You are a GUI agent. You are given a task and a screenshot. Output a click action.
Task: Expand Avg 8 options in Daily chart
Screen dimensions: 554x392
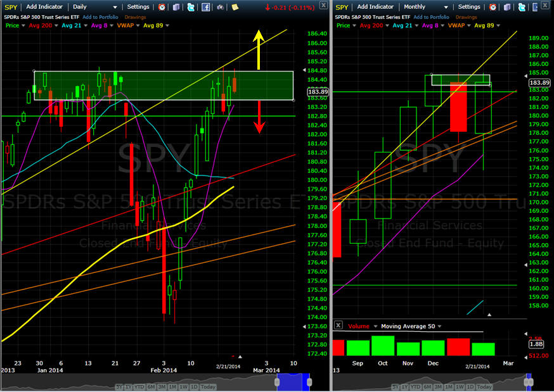tap(112, 25)
